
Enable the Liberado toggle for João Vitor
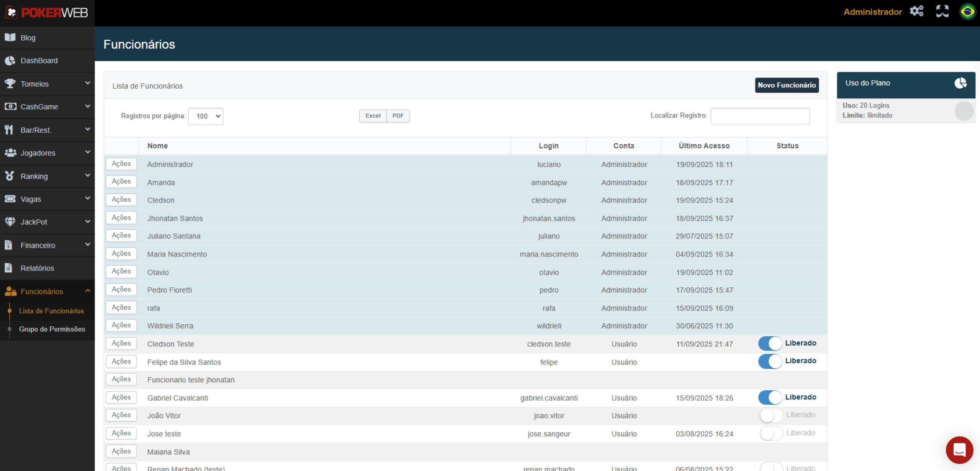coord(771,415)
